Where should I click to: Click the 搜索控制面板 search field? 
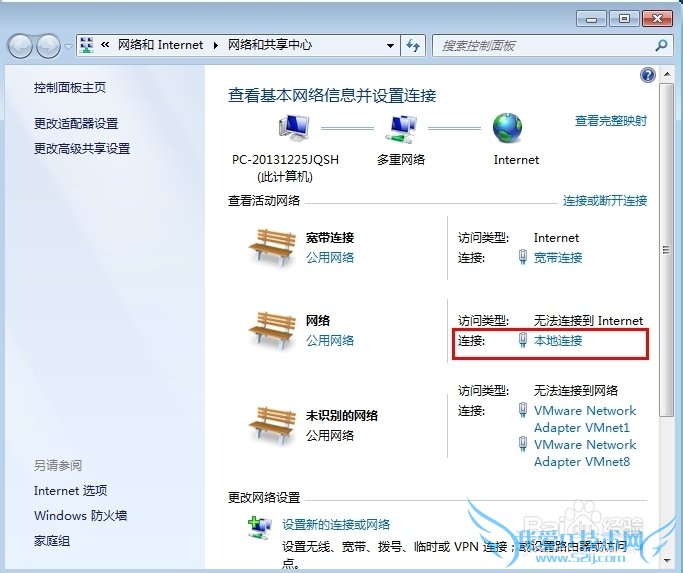tap(544, 45)
